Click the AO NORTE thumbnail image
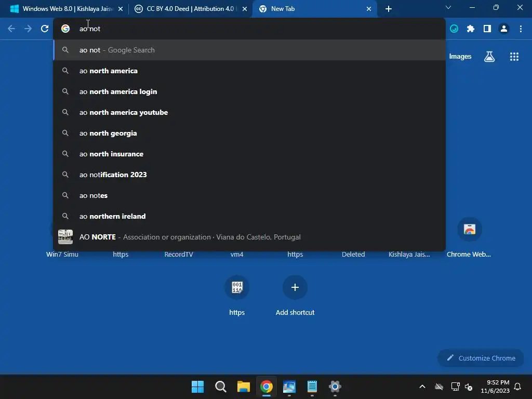Screen dimensions: 532x399 65,237
